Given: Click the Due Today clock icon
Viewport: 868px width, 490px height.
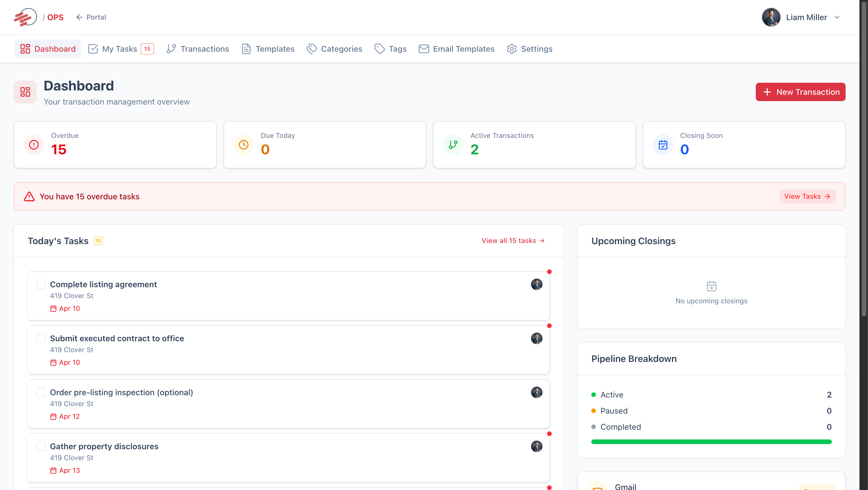Looking at the screenshot, I should click(x=244, y=145).
